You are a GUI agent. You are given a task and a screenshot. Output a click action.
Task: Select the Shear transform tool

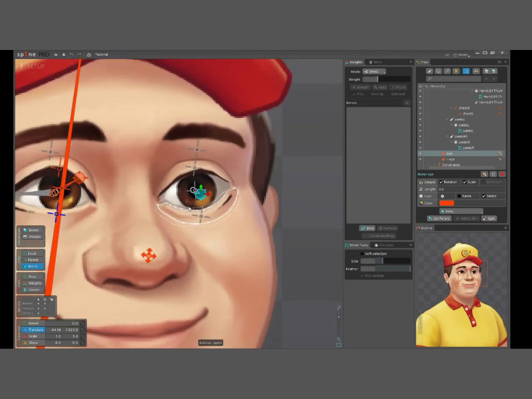click(x=33, y=342)
